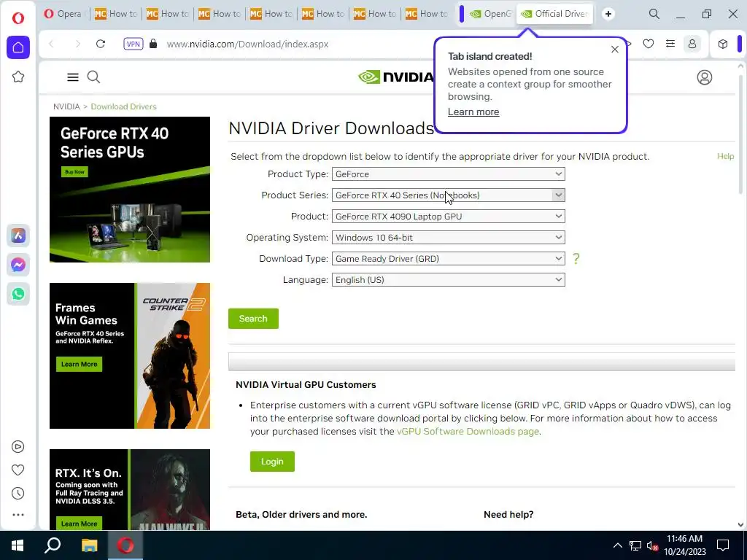This screenshot has height=560, width=747.
Task: Open Messenger in the sidebar
Action: tap(18, 265)
